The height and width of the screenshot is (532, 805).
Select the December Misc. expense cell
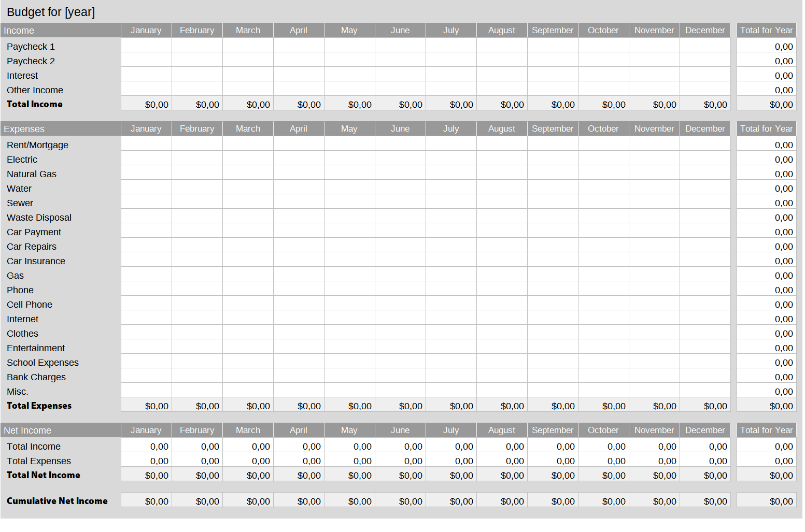point(705,391)
